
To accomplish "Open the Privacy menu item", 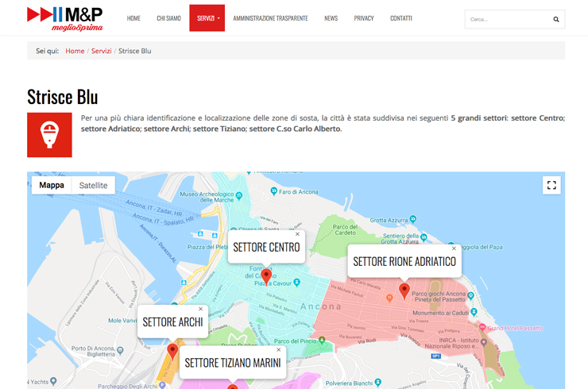I will [x=364, y=18].
